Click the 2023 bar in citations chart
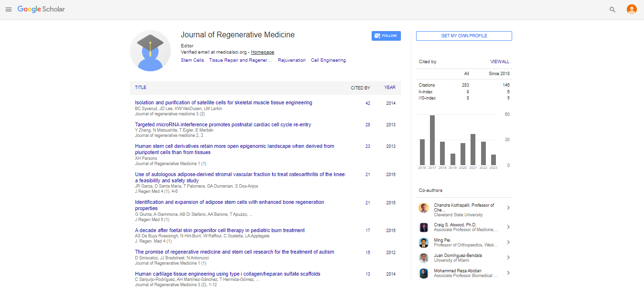Image resolution: width=644 pixels, height=290 pixels. [x=494, y=160]
